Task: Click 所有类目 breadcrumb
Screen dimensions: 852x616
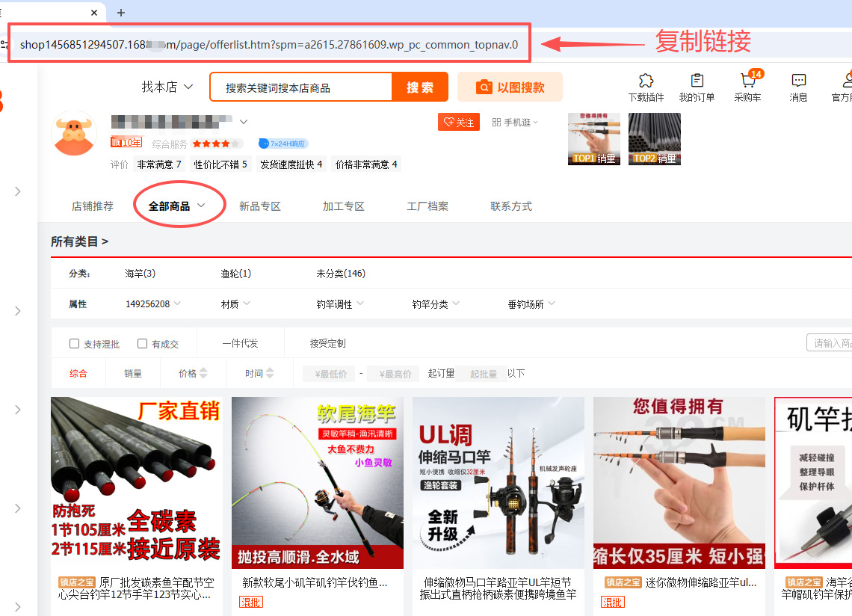Action: [x=79, y=241]
